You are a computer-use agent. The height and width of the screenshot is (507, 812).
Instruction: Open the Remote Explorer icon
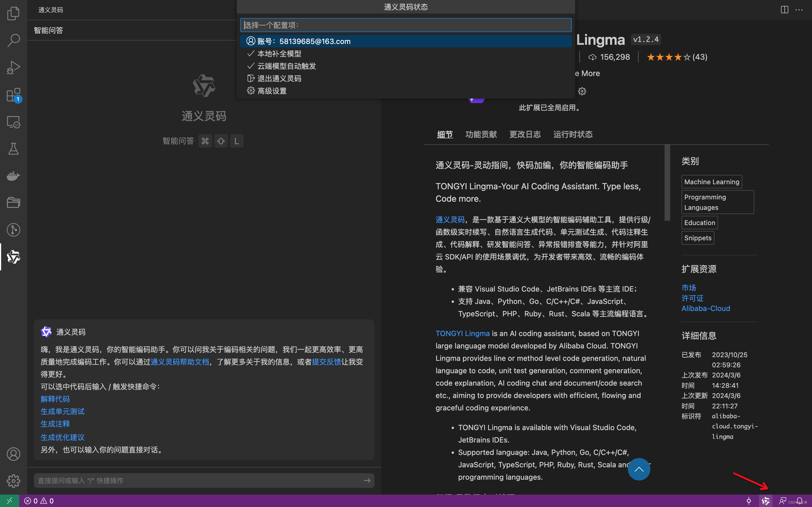click(14, 122)
